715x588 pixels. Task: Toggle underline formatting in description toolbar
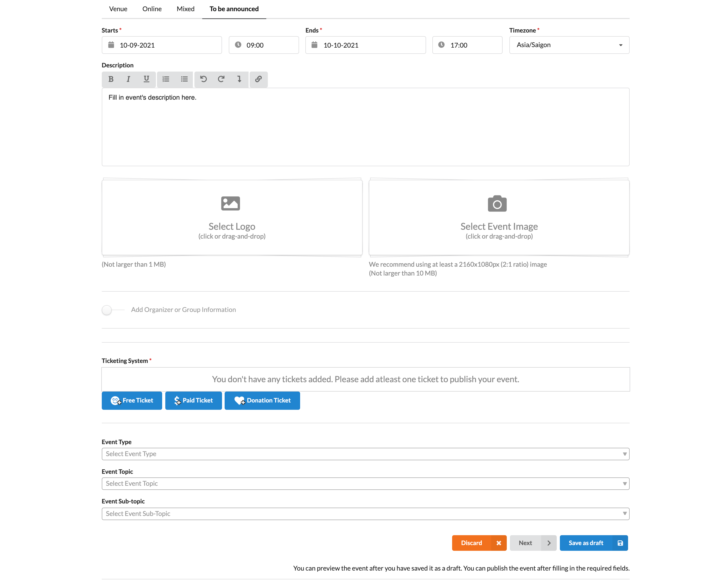[146, 79]
